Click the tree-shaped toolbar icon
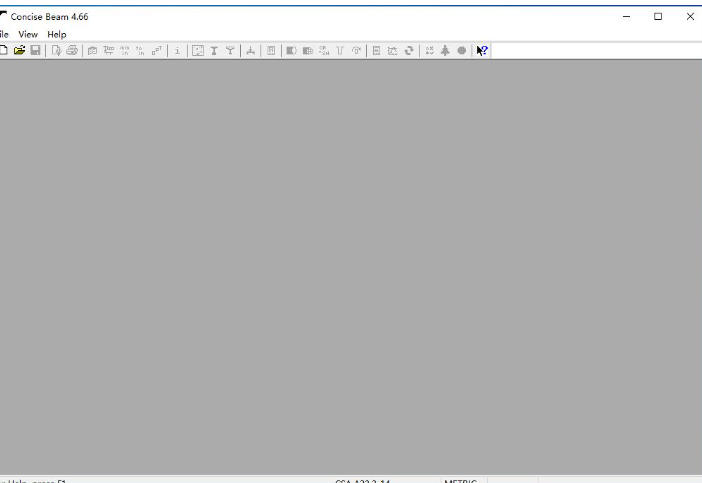This screenshot has height=483, width=702. [445, 50]
